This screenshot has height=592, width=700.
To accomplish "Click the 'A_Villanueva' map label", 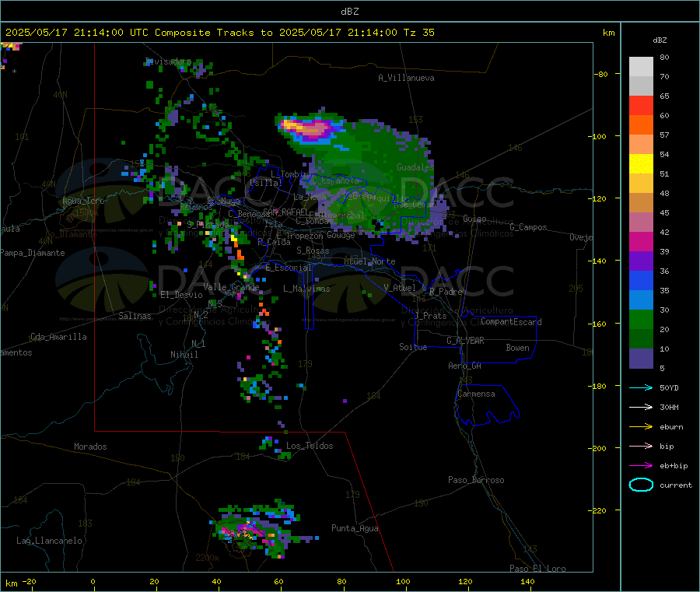I will tap(406, 78).
